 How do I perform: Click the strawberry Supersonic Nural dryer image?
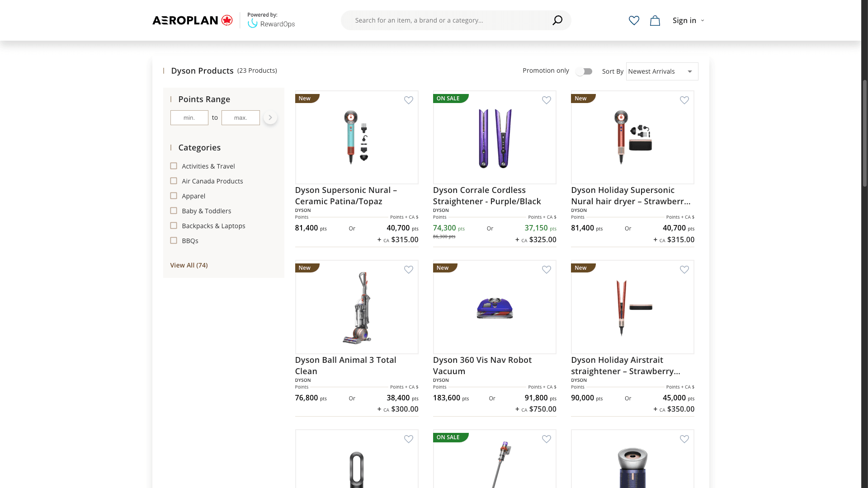[x=632, y=137]
